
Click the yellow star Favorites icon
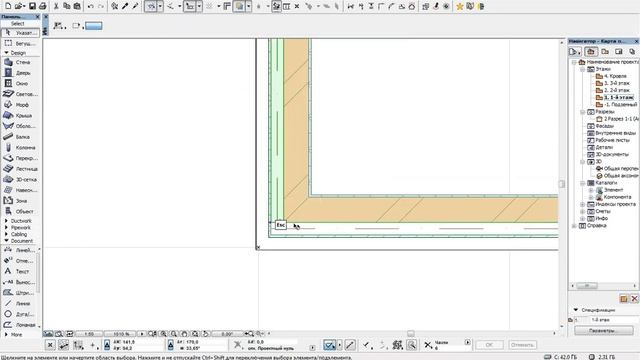coord(460,6)
